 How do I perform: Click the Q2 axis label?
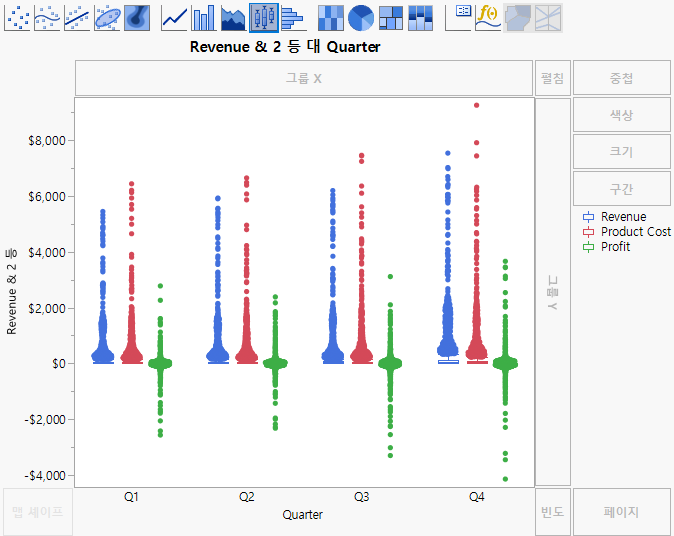coord(247,497)
